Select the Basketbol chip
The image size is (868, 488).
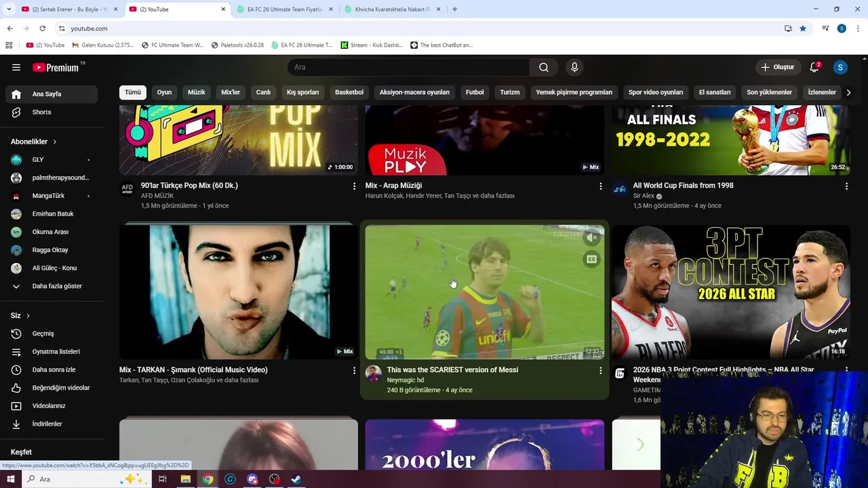pos(349,92)
